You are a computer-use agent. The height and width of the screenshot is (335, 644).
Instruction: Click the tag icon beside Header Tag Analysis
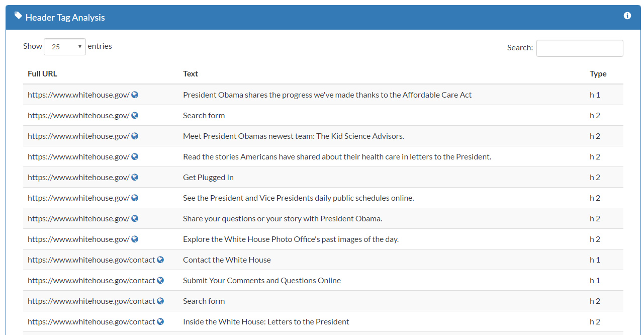pos(18,16)
